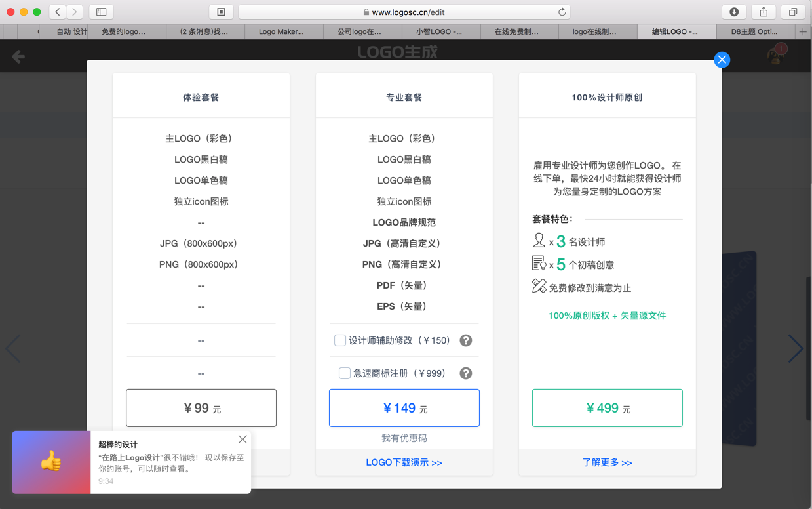The image size is (812, 509).
Task: Open Safari downloads icon
Action: pos(734,12)
